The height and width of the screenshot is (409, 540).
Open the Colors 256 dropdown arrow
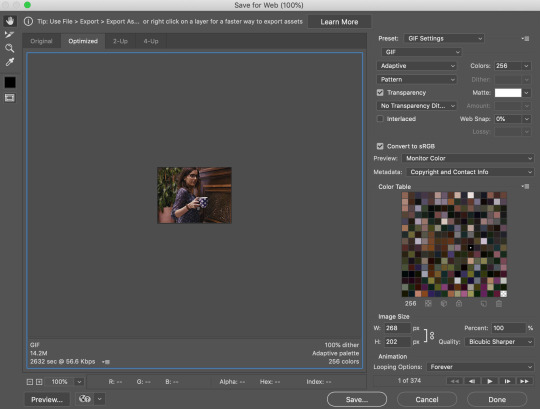click(x=526, y=66)
